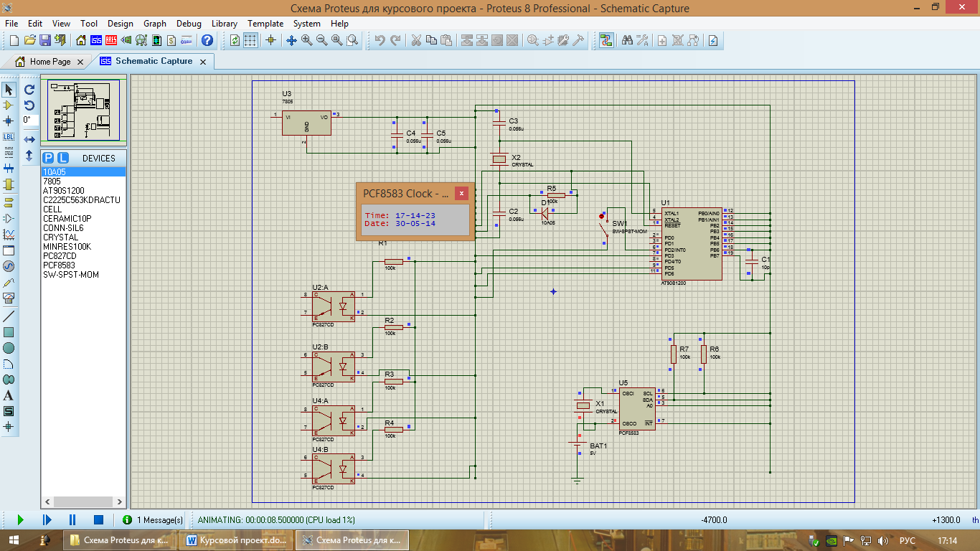Select the 2D Graphics Text (A) tool
Viewport: 980px width, 551px height.
9,395
